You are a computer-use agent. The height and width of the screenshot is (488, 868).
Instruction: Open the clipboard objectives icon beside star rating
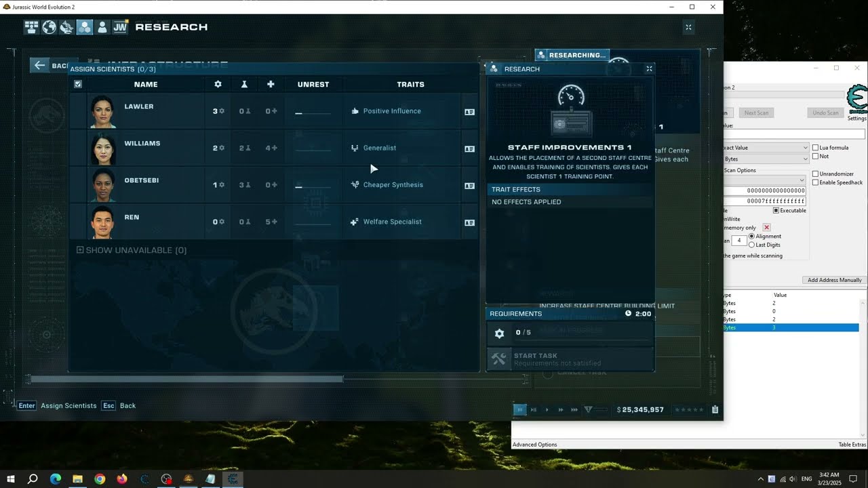[x=715, y=409]
